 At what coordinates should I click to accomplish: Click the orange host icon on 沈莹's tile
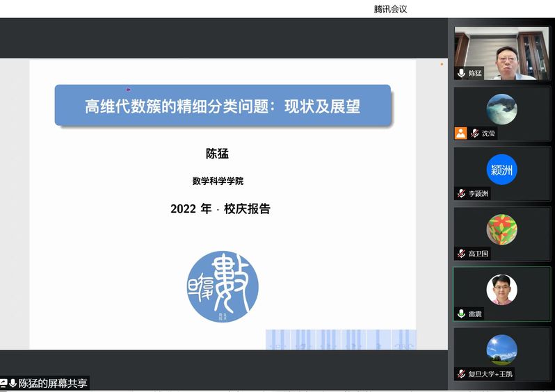point(460,133)
